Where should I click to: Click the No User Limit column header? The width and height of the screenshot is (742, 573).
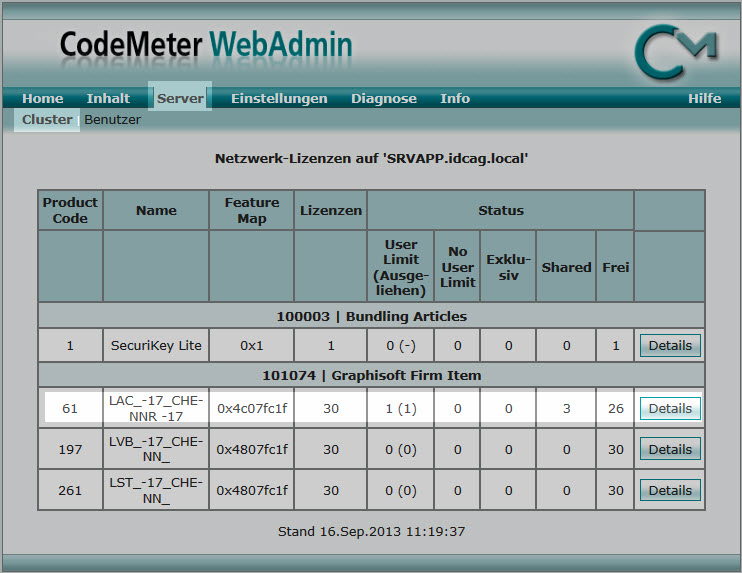(x=458, y=267)
